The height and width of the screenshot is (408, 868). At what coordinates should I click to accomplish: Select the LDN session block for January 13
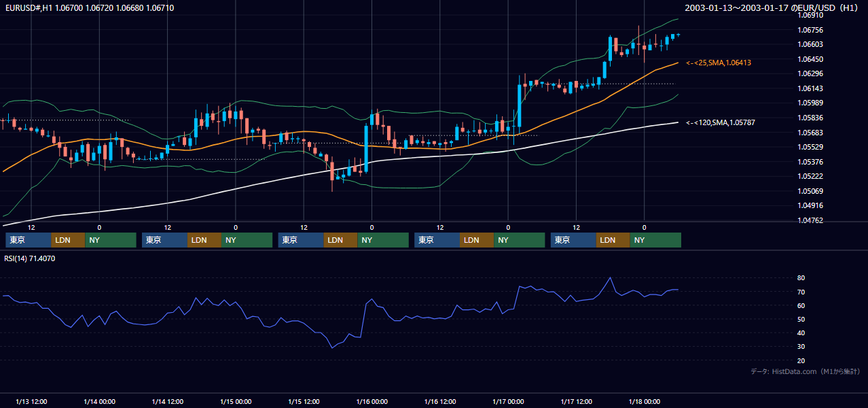(68, 240)
